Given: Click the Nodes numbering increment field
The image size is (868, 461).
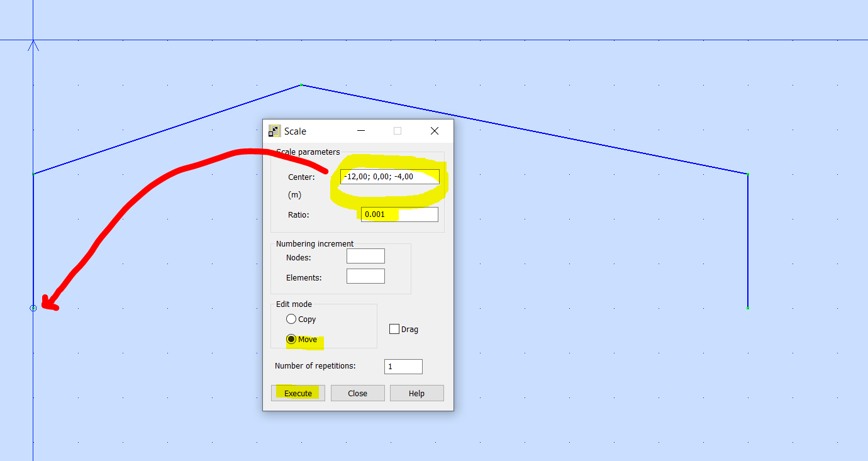Looking at the screenshot, I should tap(365, 256).
